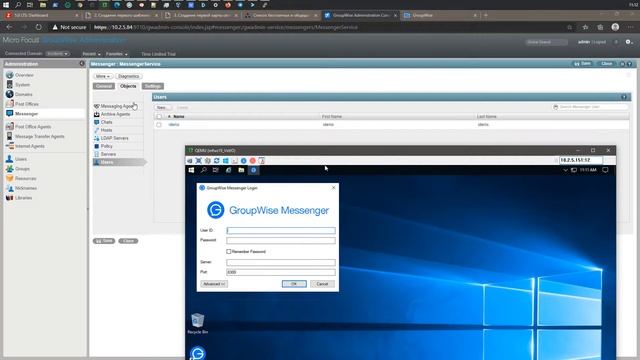Open the Recycle Bin on guest desktop
Screen dimensions: 640x360
coord(198,324)
